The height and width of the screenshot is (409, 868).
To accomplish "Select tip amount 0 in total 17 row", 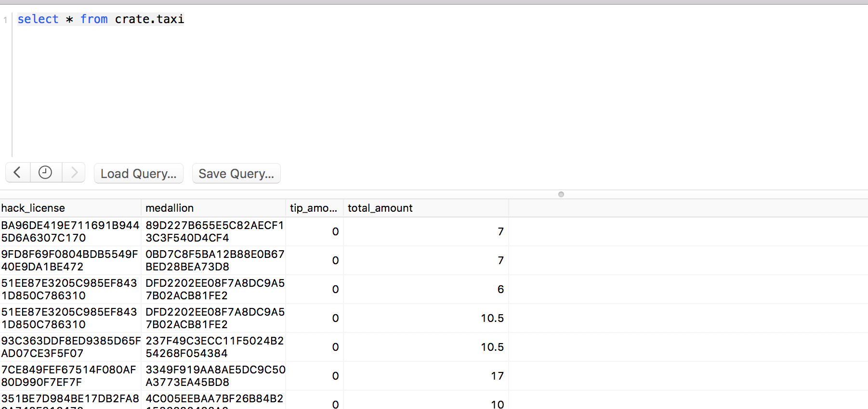I will (x=315, y=376).
